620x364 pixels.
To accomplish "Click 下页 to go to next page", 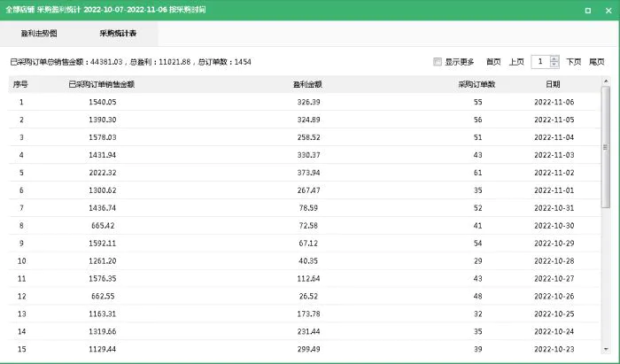I will (574, 62).
